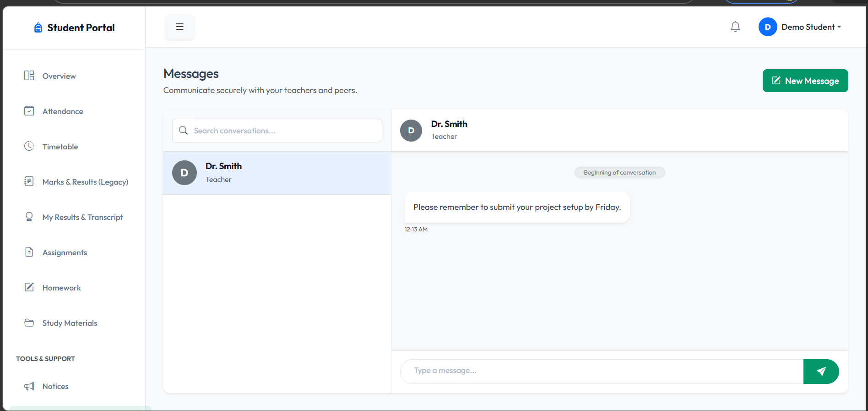Click the Beginning of conversation pill

pos(619,172)
